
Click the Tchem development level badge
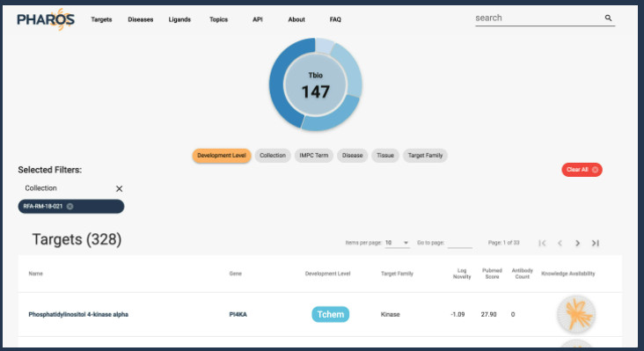tap(331, 314)
